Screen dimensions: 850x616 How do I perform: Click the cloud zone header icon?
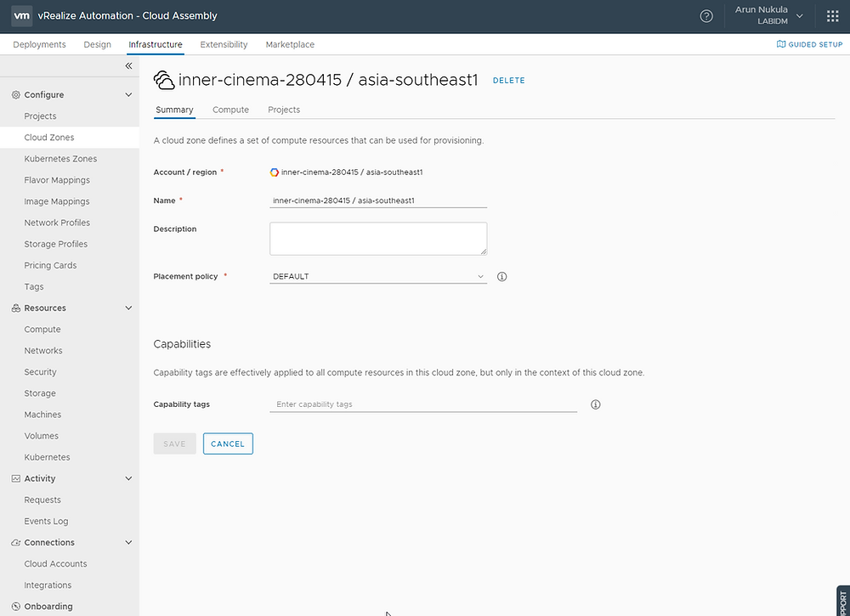tap(164, 80)
